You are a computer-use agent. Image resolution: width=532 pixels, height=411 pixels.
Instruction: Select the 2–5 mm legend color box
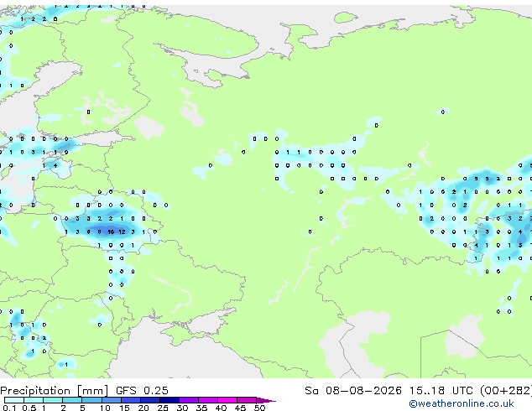(72, 400)
